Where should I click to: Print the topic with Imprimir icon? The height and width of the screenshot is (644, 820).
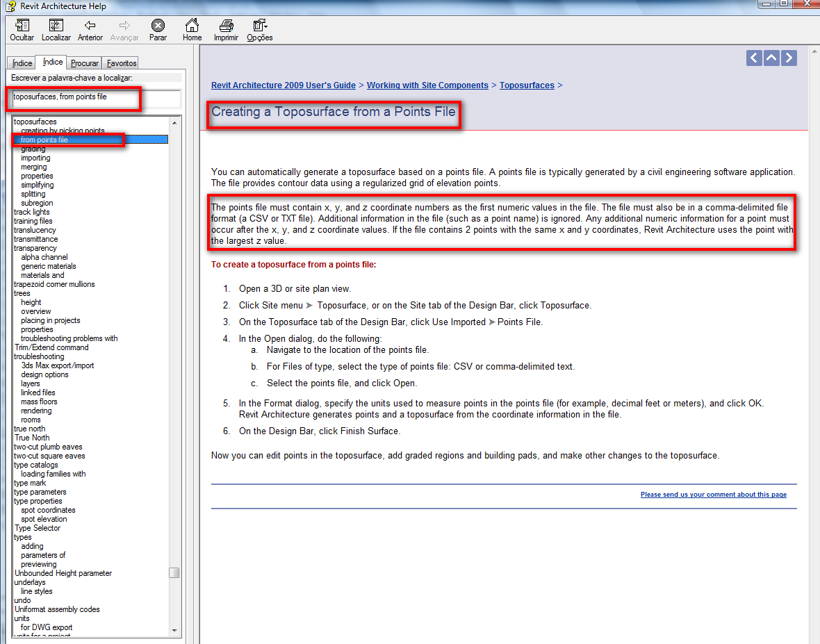point(226,25)
